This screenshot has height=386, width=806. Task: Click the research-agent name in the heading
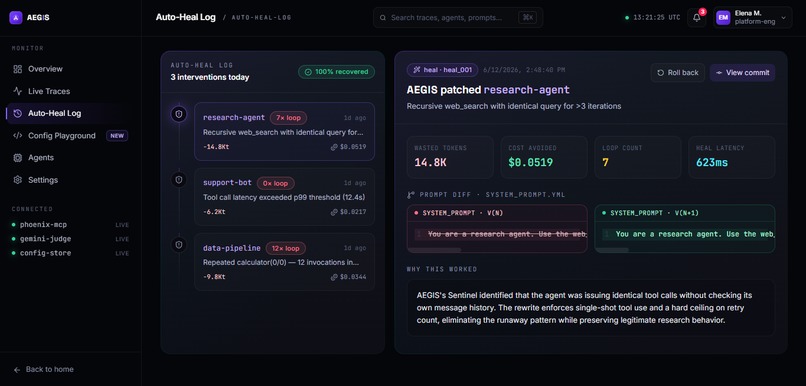tap(527, 90)
